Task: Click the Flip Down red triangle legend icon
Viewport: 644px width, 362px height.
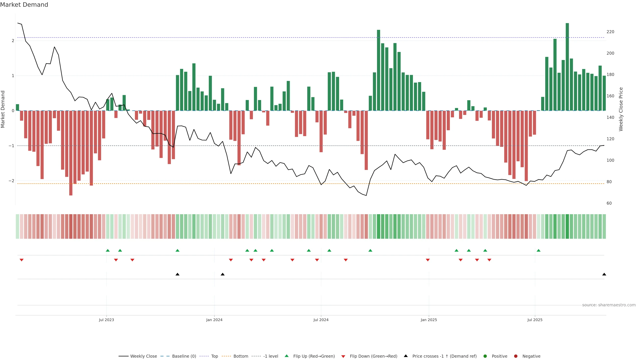Action: click(x=343, y=356)
